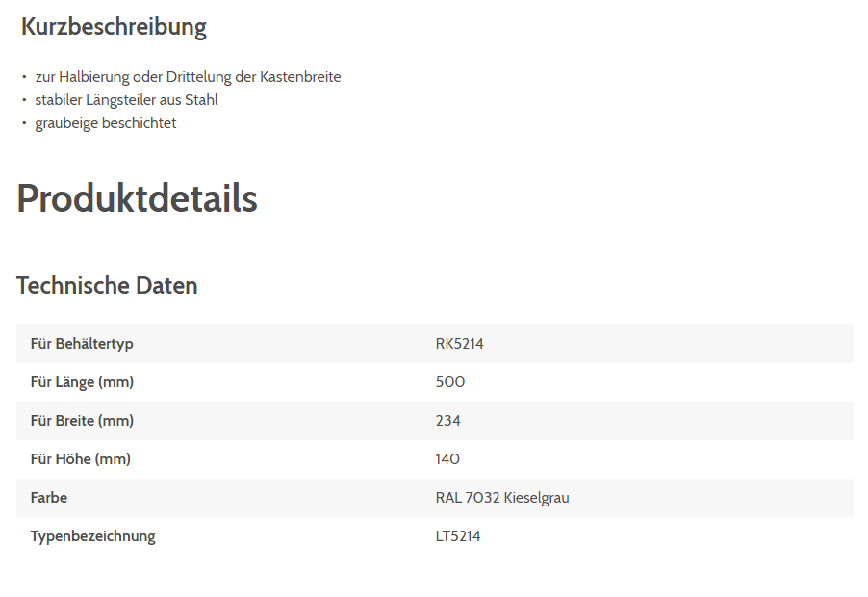Screen dimensions: 868x597
Task: Click the Produktdetails heading
Action: tap(137, 198)
